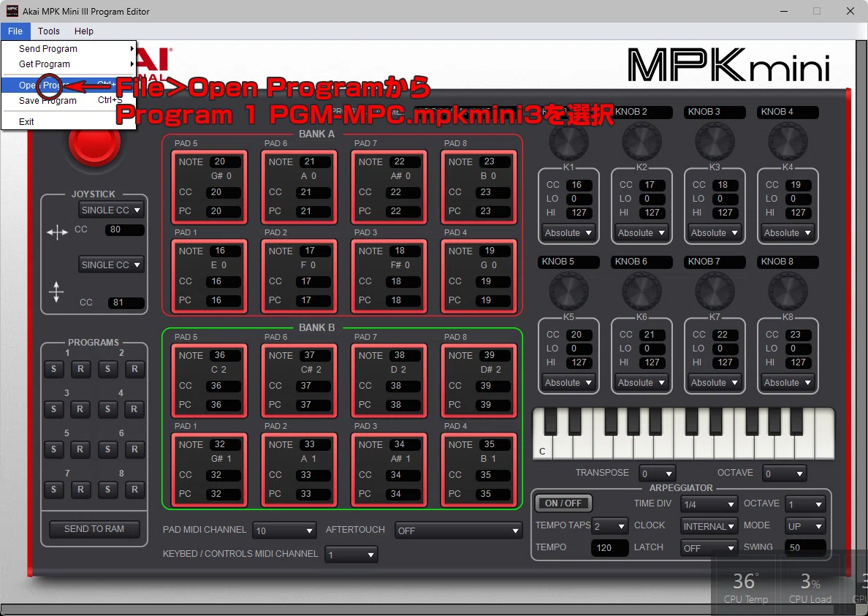Turn the KNOB 2 dial graphic

point(642,142)
